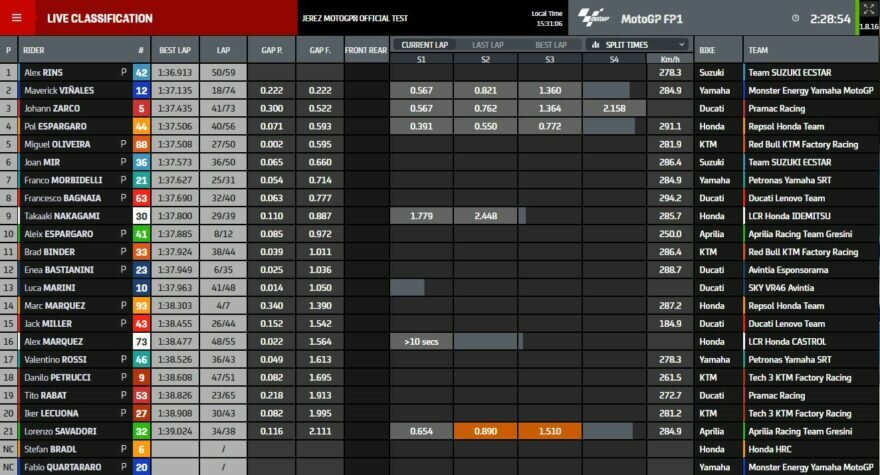
Task: Click Miguel Oliveira number 88 badge
Action: pyautogui.click(x=141, y=144)
